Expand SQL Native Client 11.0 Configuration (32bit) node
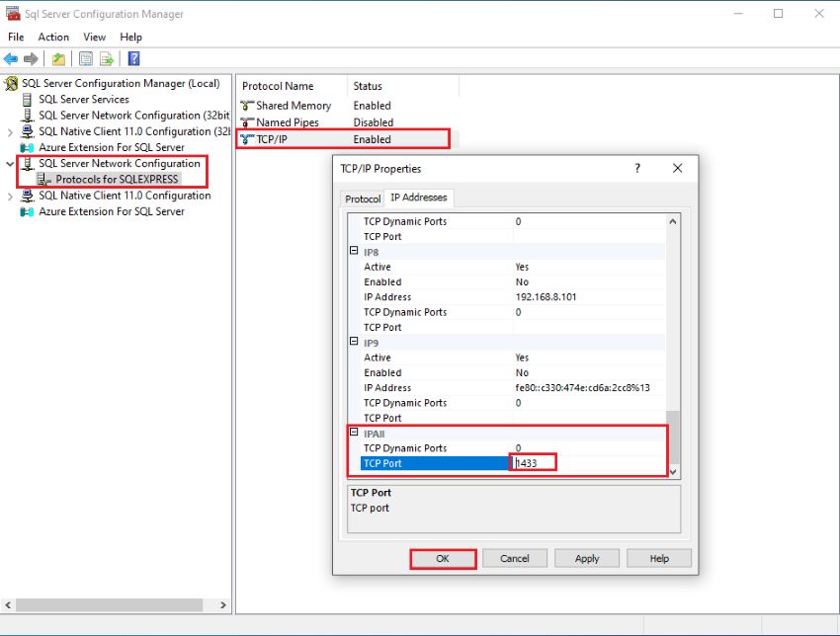The height and width of the screenshot is (636, 840). click(x=10, y=132)
